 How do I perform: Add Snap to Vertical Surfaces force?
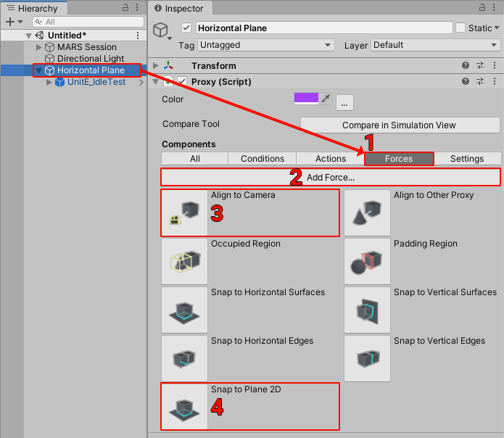367,310
